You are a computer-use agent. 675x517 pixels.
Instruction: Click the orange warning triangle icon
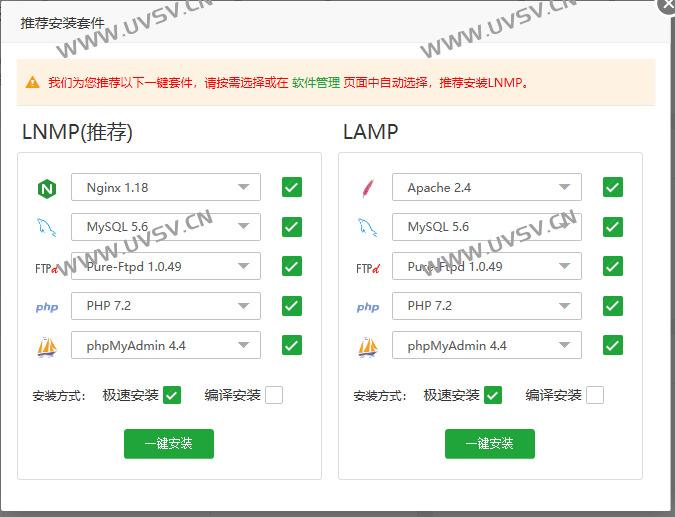pos(33,82)
